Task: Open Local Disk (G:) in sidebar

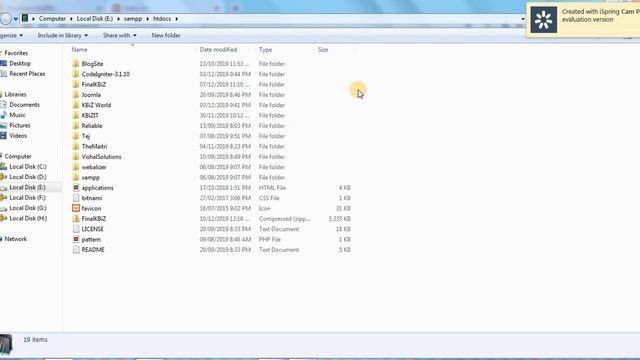Action: pos(28,208)
